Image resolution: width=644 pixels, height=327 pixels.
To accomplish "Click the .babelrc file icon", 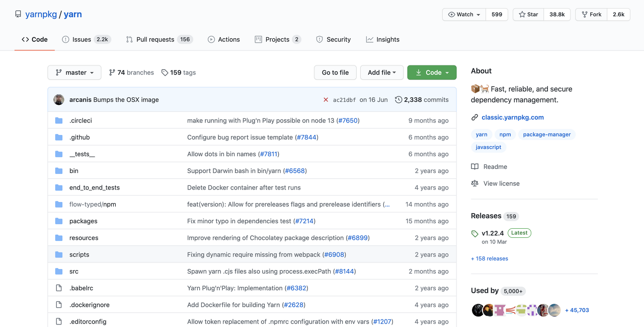I will click(59, 288).
